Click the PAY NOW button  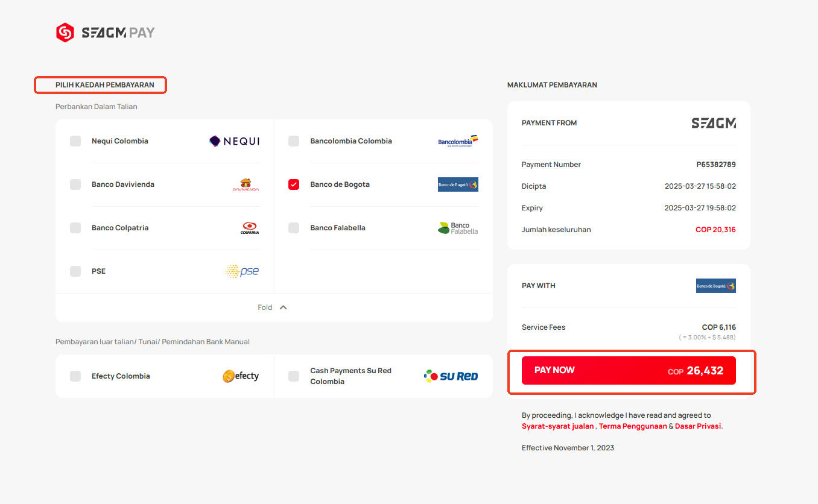(x=629, y=370)
